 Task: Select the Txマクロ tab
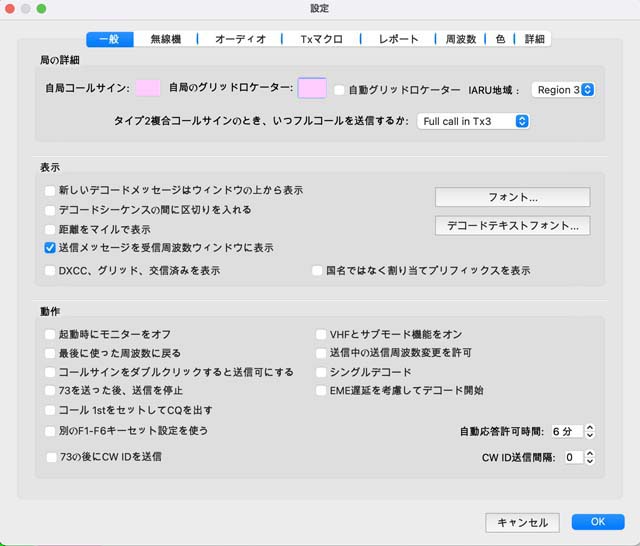pos(320,39)
